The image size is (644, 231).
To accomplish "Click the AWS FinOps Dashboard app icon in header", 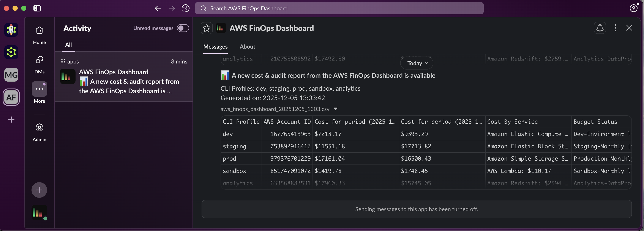I will [x=221, y=28].
